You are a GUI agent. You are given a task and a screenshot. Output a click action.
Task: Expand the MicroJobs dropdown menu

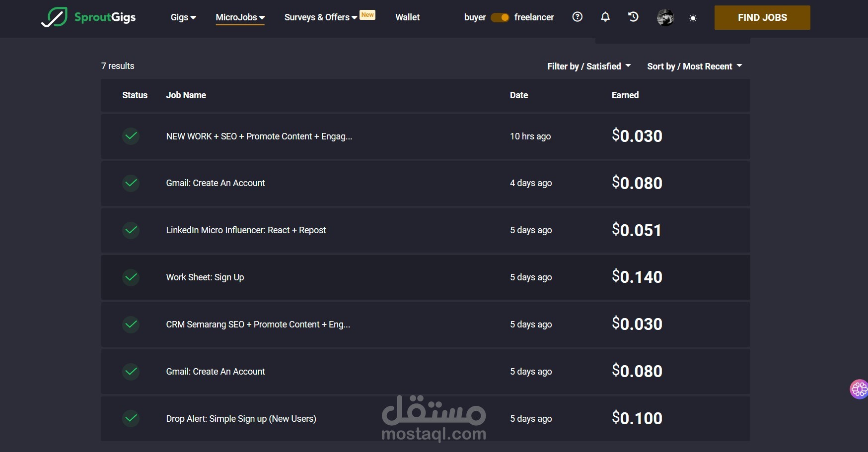point(240,17)
